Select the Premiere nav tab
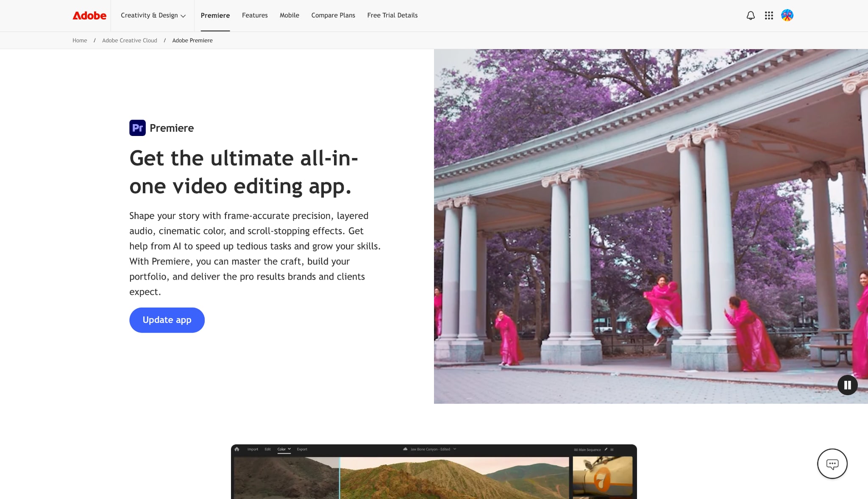Image resolution: width=868 pixels, height=499 pixels. pyautogui.click(x=215, y=16)
